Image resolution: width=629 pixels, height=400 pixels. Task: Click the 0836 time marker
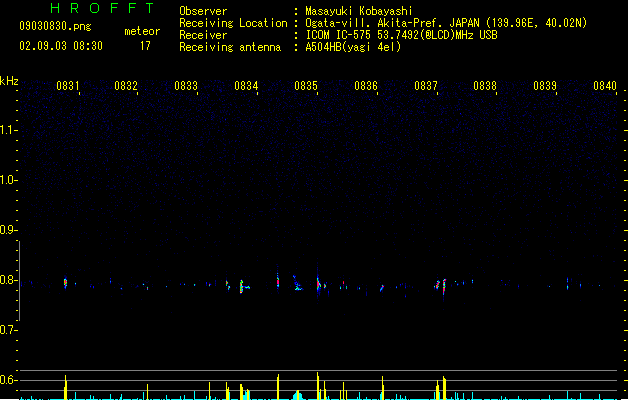366,86
